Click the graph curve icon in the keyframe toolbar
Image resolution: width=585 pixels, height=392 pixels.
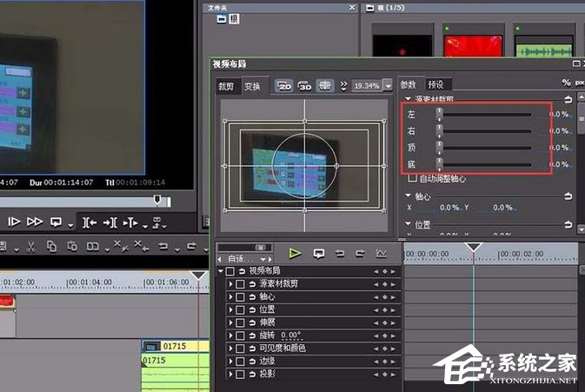tap(381, 254)
